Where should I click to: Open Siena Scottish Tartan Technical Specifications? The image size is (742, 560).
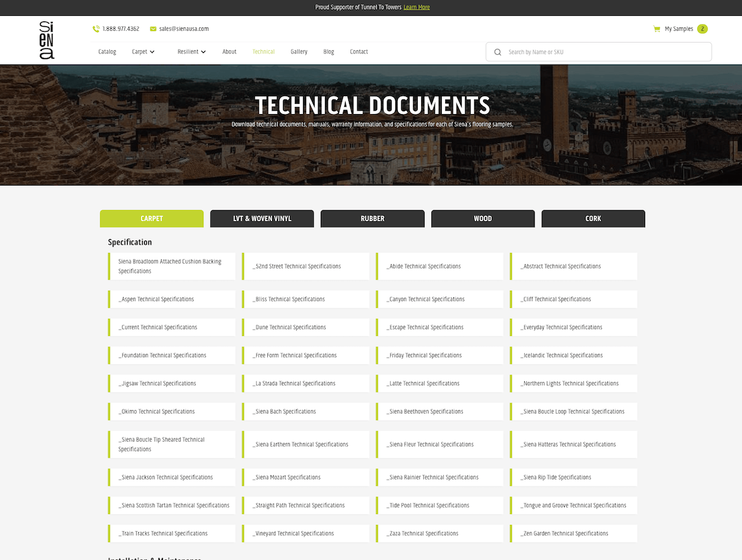coord(172,505)
